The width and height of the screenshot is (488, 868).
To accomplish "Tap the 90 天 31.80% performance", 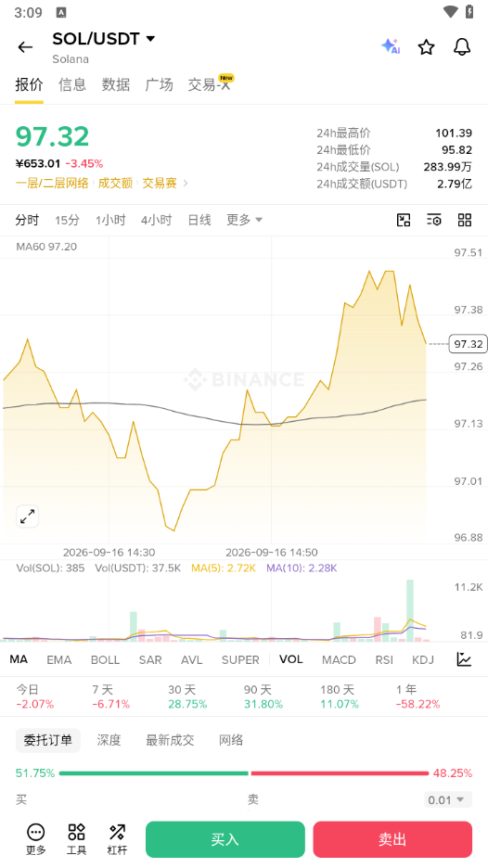I will (263, 697).
